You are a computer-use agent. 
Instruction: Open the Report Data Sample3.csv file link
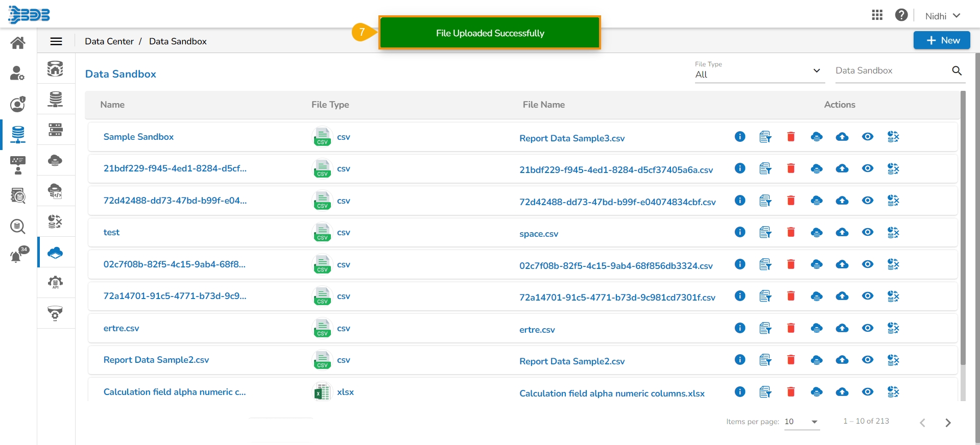click(x=571, y=138)
